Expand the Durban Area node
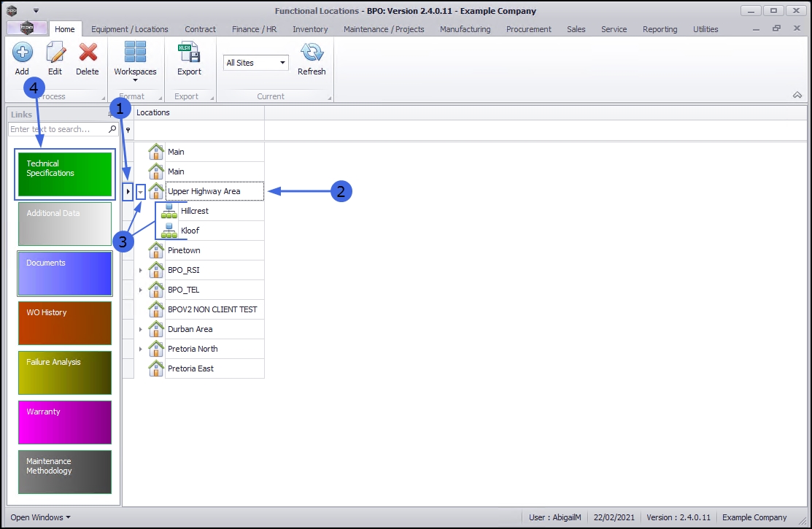Viewport: 812px width, 529px height. tap(140, 330)
